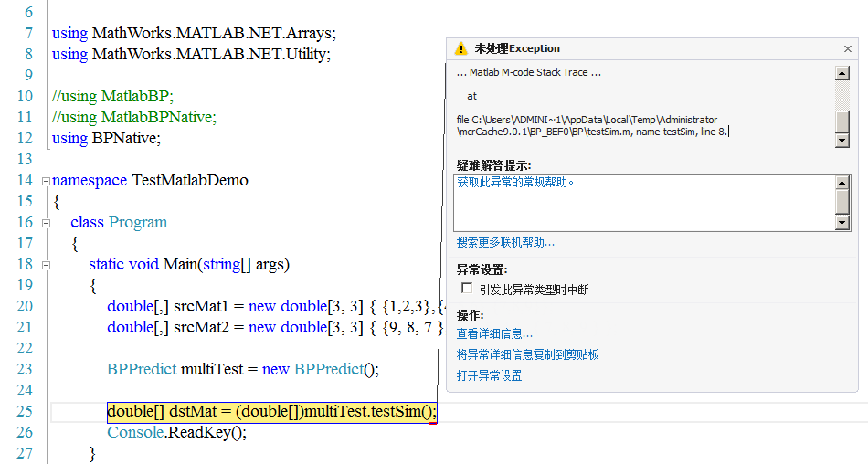The image size is (868, 464).
Task: Open 打开异常设置 link
Action: pos(489,375)
